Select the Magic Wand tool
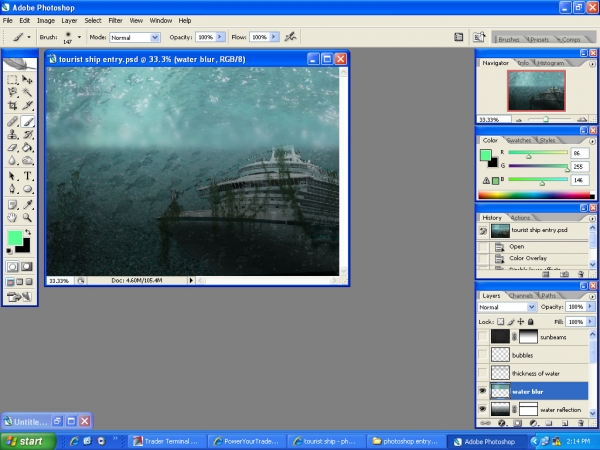The height and width of the screenshot is (450, 600). tap(27, 92)
